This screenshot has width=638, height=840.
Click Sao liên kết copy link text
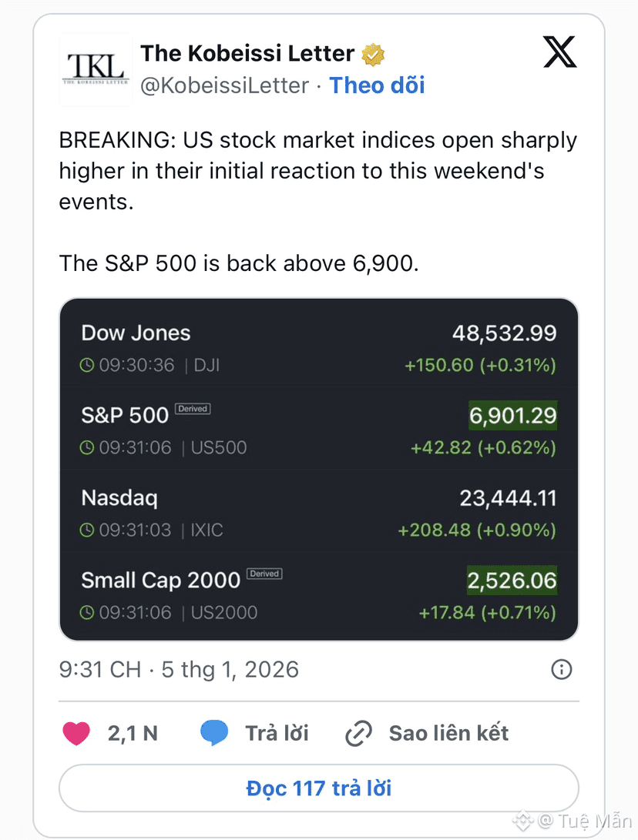[448, 733]
